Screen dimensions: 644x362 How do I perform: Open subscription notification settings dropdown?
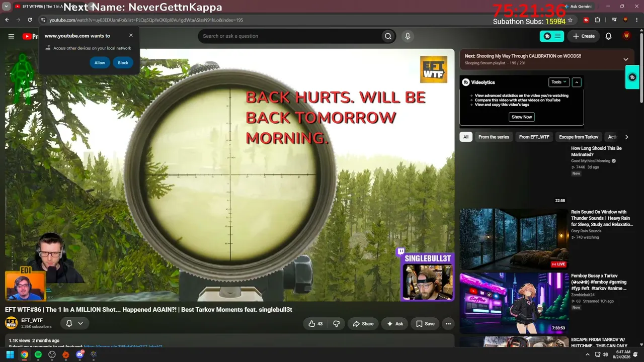click(x=74, y=323)
